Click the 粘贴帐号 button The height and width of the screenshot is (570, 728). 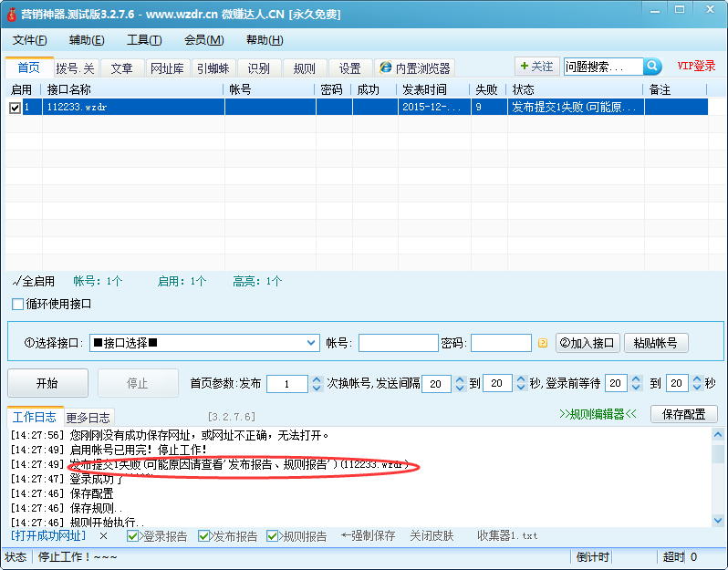pyautogui.click(x=656, y=343)
